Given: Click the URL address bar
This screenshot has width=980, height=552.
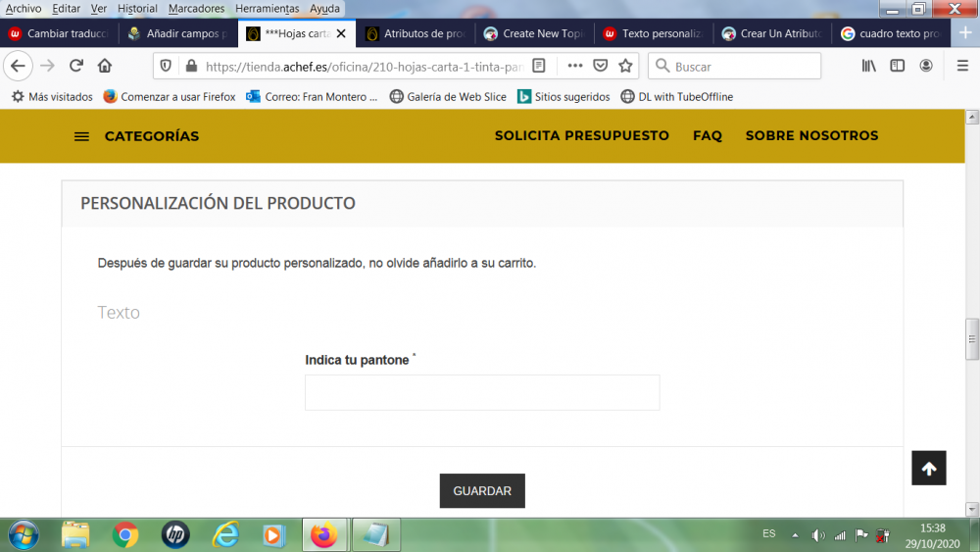Looking at the screenshot, I should point(365,66).
